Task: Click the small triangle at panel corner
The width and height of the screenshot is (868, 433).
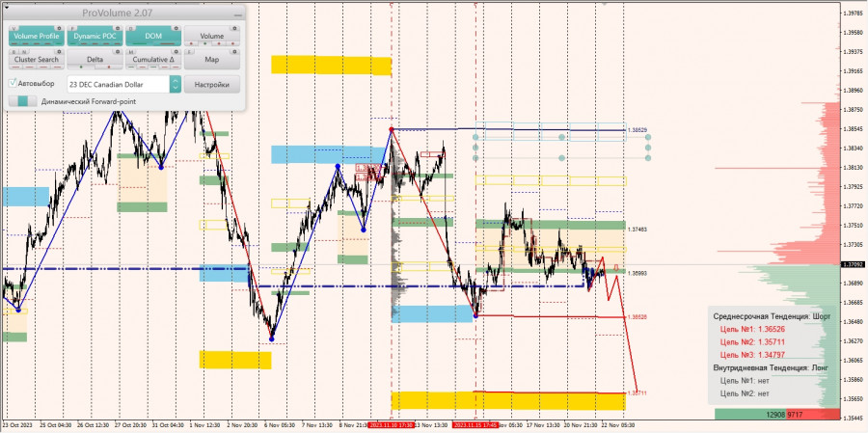Action: (7, 7)
